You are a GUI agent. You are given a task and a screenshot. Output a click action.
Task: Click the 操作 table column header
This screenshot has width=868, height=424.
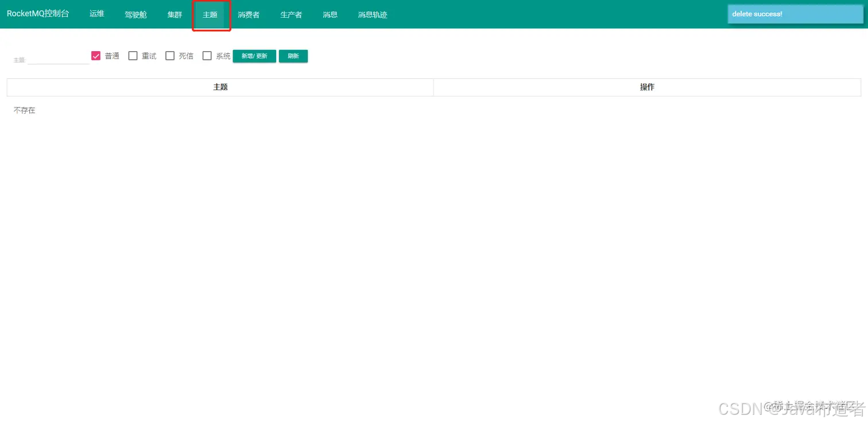coord(646,87)
